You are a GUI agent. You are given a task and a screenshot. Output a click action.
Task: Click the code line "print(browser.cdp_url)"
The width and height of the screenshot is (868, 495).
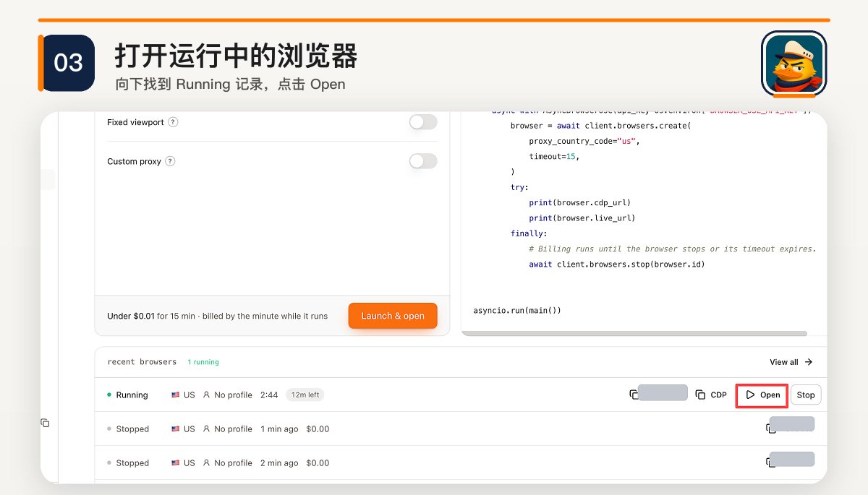[x=580, y=202]
